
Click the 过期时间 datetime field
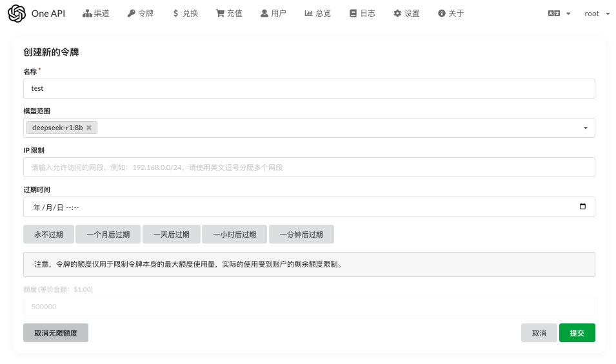tap(309, 207)
